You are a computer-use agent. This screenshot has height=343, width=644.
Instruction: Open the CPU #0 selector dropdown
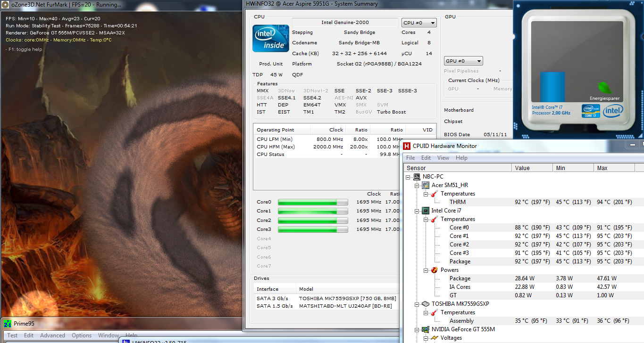point(419,23)
